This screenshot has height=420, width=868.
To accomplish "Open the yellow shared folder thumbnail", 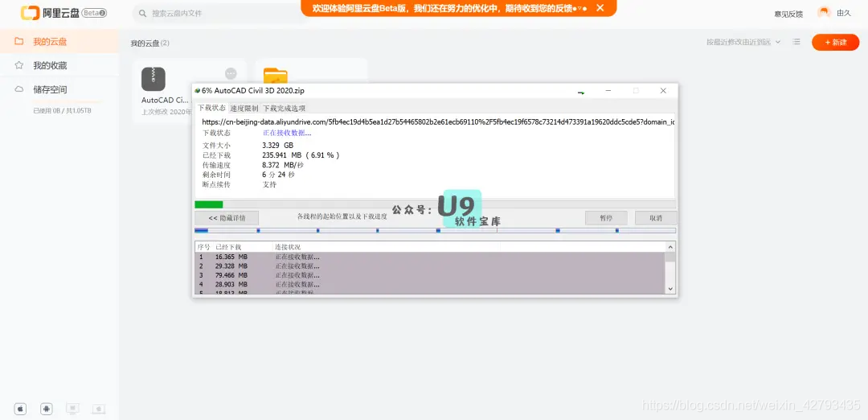I will tap(275, 76).
